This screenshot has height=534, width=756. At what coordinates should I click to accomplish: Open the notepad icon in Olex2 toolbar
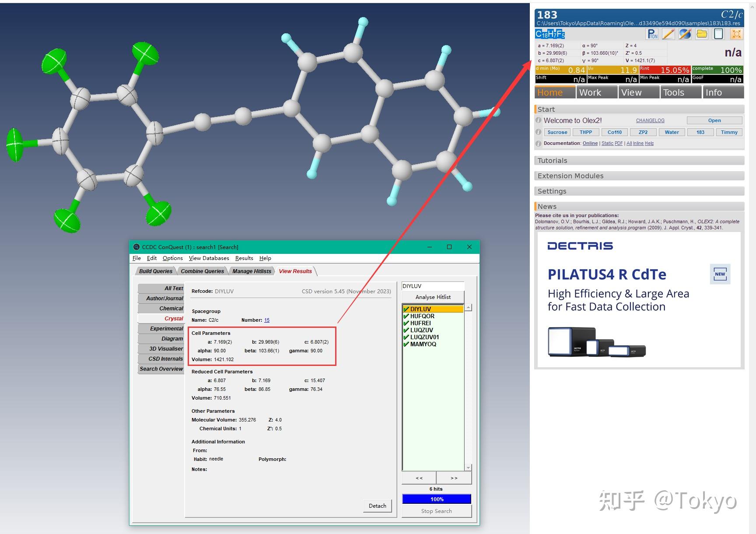[x=718, y=34]
